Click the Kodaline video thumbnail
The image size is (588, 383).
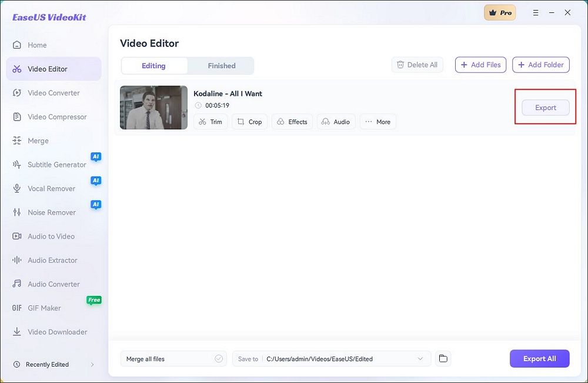(153, 108)
